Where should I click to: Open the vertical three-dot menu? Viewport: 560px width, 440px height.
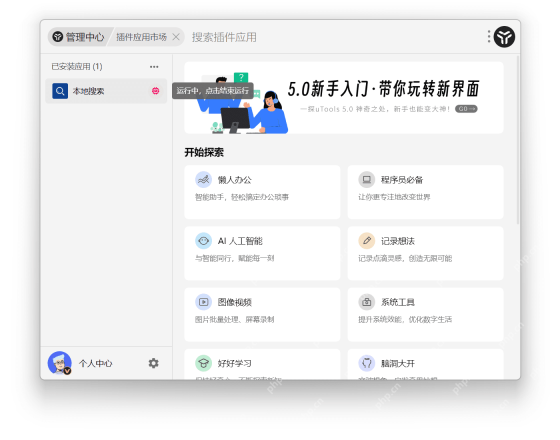pyautogui.click(x=489, y=37)
